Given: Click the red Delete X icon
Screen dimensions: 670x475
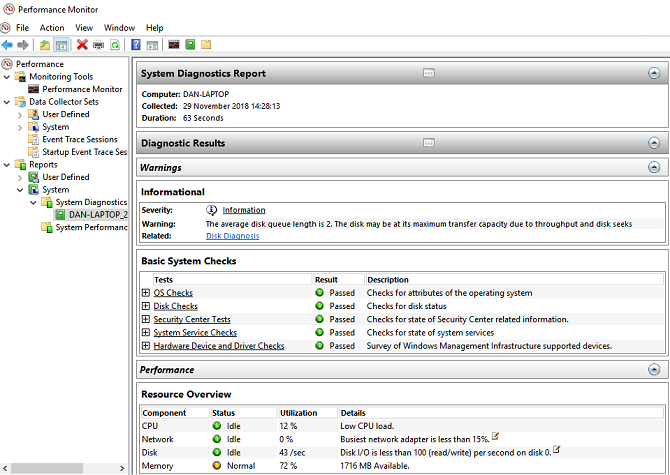Looking at the screenshot, I should click(x=82, y=45).
